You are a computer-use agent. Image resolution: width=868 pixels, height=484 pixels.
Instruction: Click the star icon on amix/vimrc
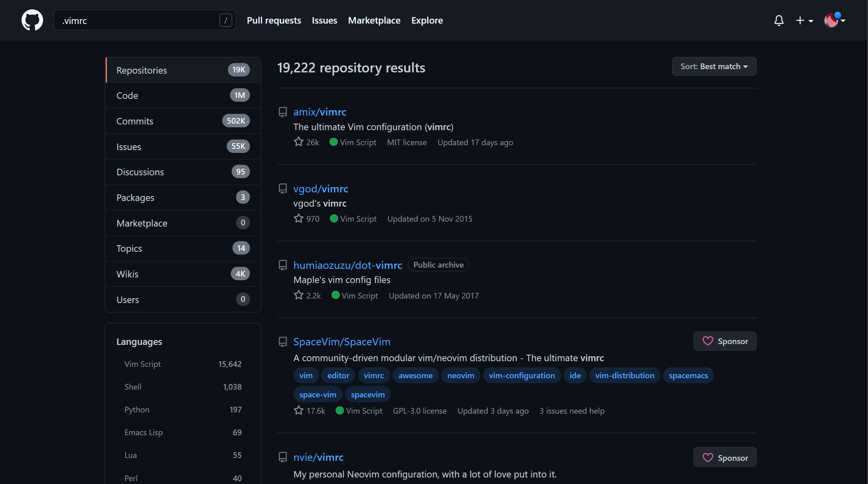pyautogui.click(x=299, y=142)
